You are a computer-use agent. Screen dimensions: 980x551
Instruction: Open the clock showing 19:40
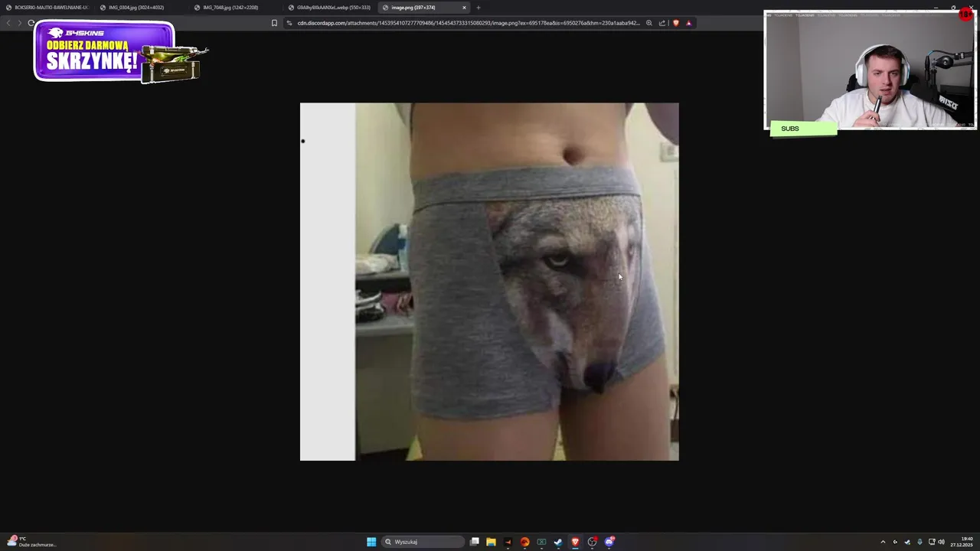coord(962,542)
